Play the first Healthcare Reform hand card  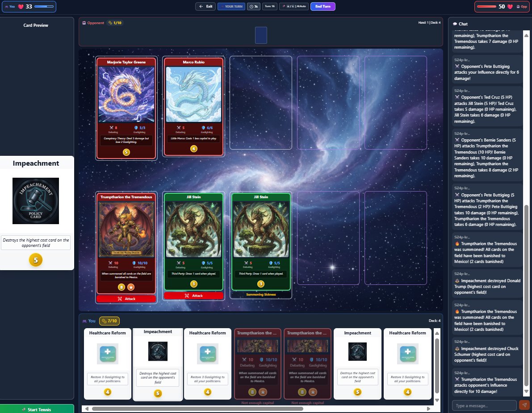tap(108, 364)
